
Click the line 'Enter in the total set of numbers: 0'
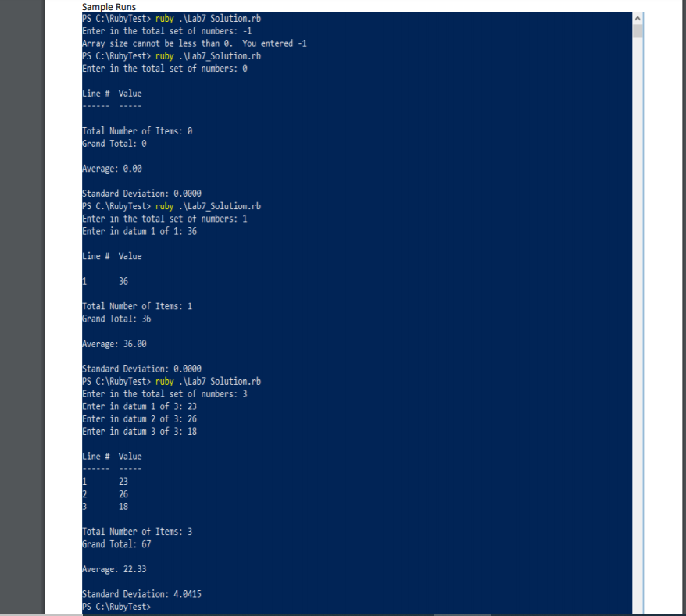(165, 69)
